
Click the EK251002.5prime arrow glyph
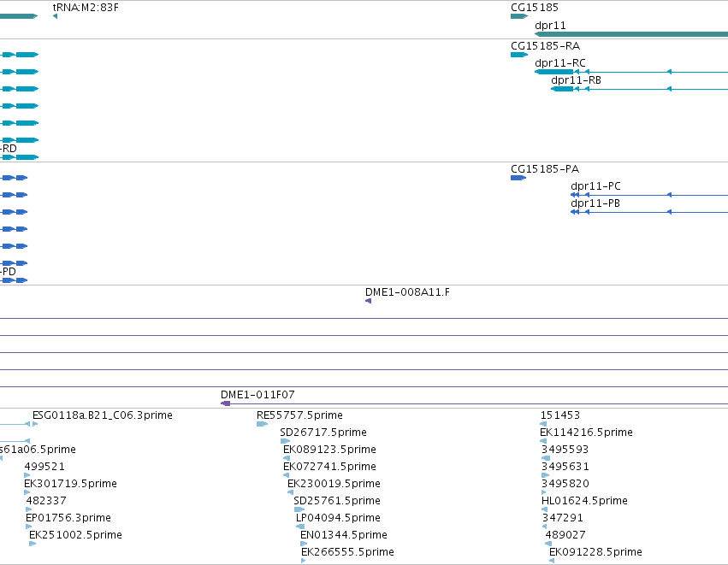33,544
